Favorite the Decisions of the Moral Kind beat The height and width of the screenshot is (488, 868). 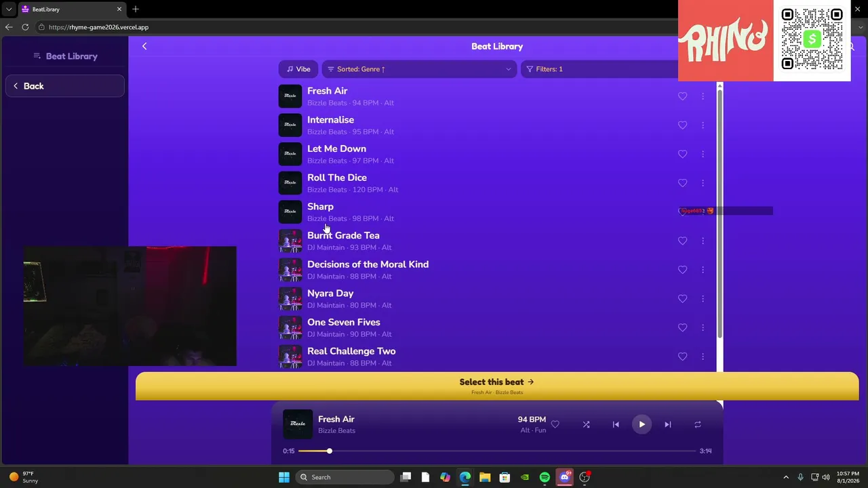pos(682,270)
